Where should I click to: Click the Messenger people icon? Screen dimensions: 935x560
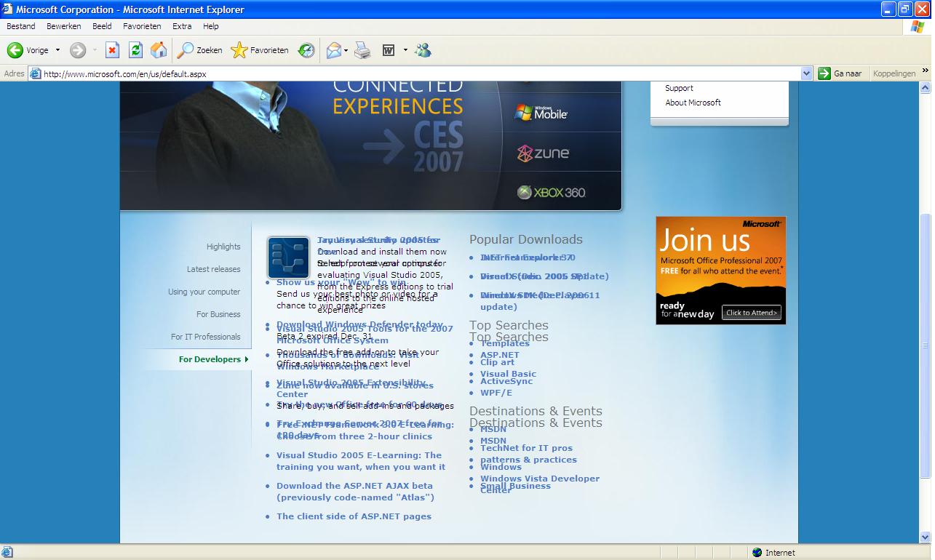coord(423,50)
